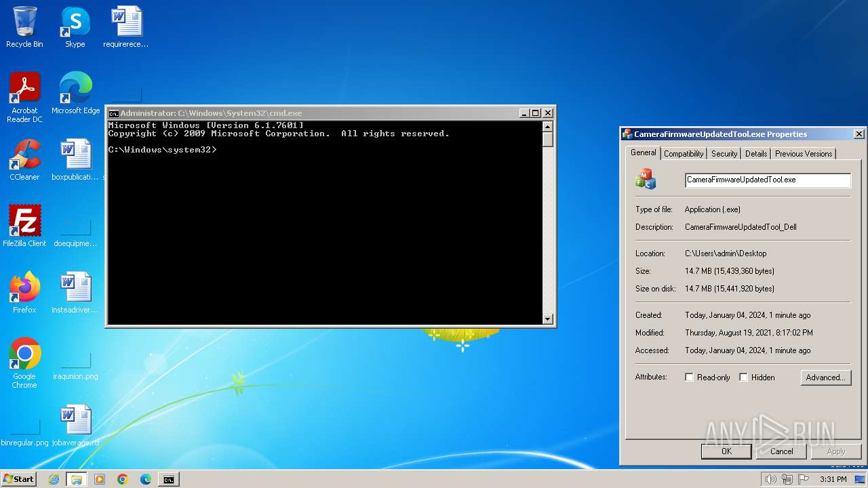Launch Microsoft Edge desktop shortcut
Viewport: 868px width, 488px height.
[75, 94]
